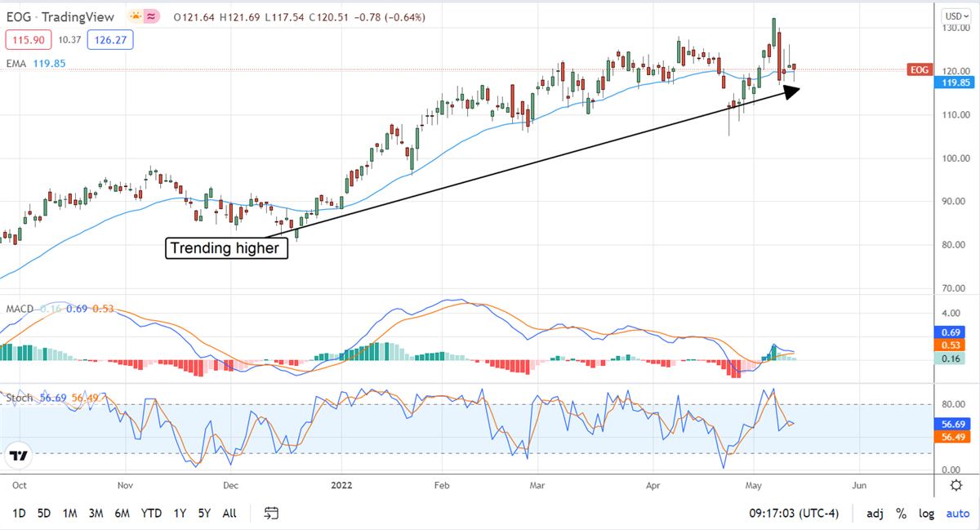Click the pre-market sun session icon
This screenshot has width=980, height=530.
point(136,16)
